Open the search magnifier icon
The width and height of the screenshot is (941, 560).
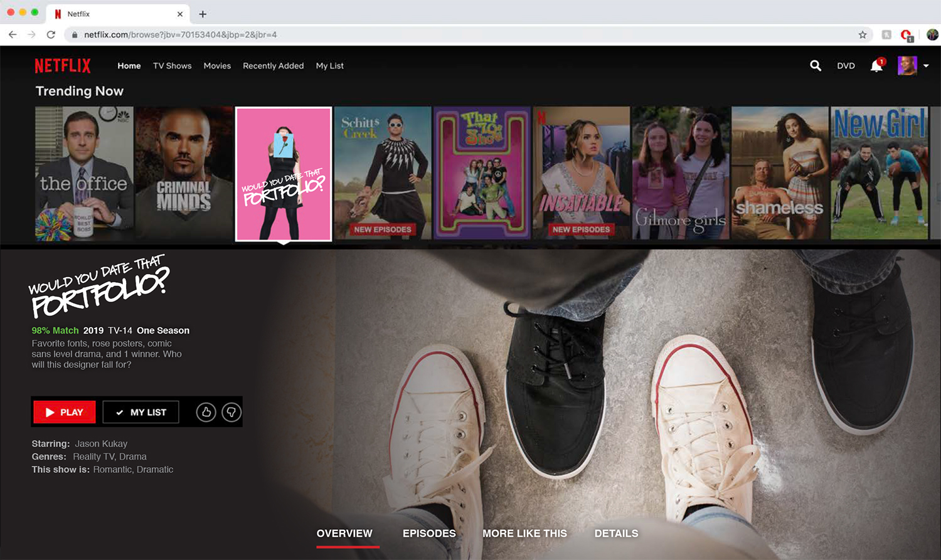click(x=816, y=65)
